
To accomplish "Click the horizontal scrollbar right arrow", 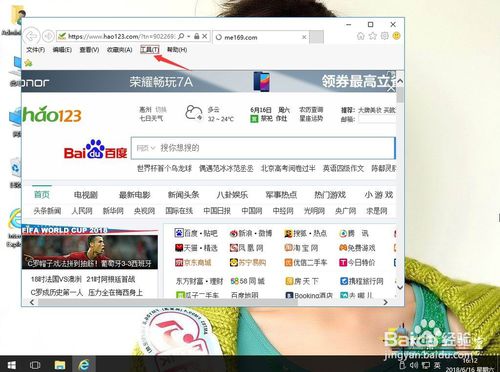I will pos(386,302).
